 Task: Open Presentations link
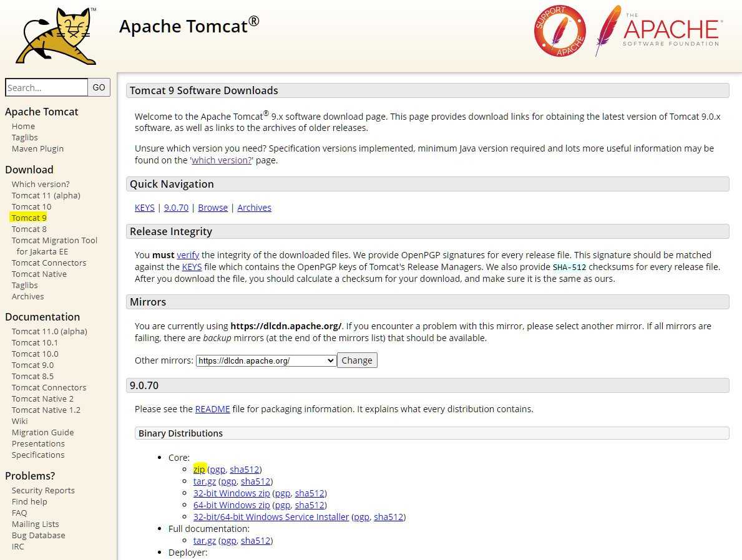click(x=38, y=443)
